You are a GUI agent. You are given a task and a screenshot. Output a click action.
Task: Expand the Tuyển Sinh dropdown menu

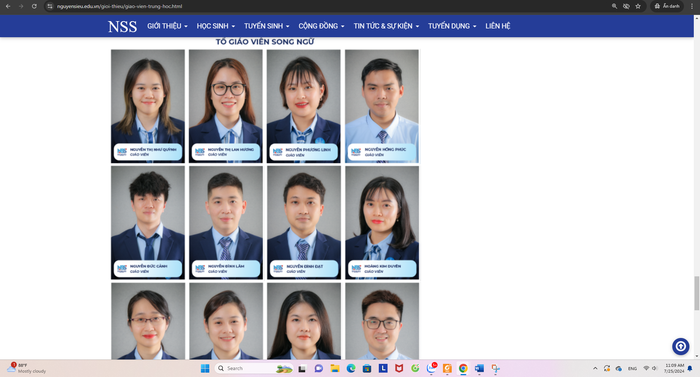[267, 26]
